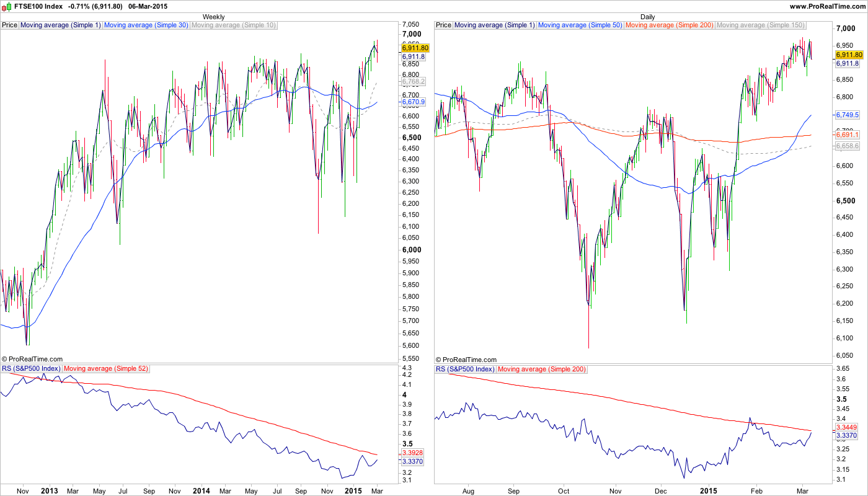Click the 6,000 level on the Weekly price axis
This screenshot has width=868, height=496.
pyautogui.click(x=412, y=250)
